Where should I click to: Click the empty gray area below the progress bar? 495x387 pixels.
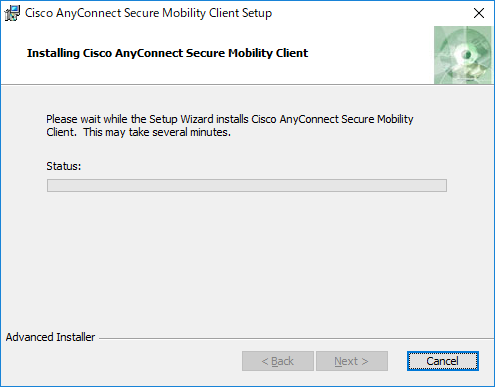point(247,260)
